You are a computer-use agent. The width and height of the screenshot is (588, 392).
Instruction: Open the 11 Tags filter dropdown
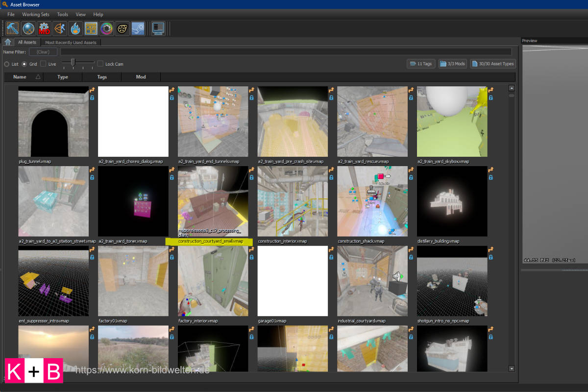click(421, 64)
